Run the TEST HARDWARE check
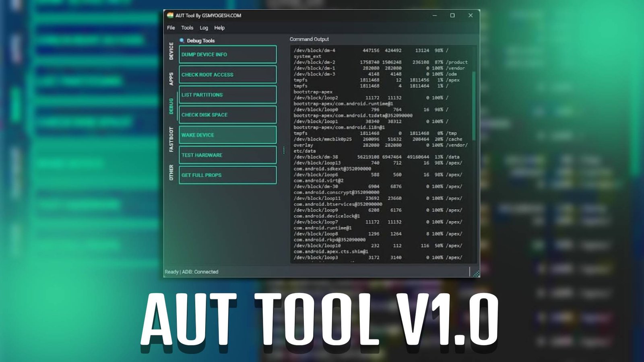 click(x=227, y=155)
